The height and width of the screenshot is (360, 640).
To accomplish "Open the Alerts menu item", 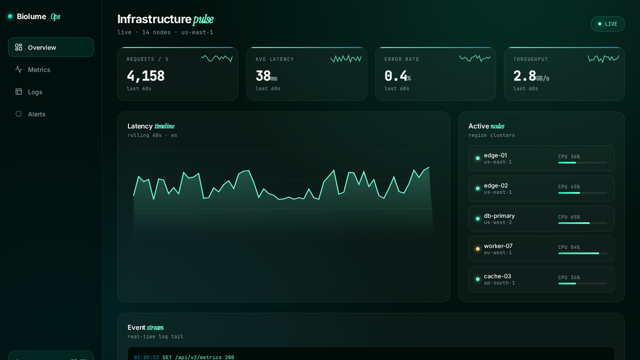I will click(x=51, y=114).
